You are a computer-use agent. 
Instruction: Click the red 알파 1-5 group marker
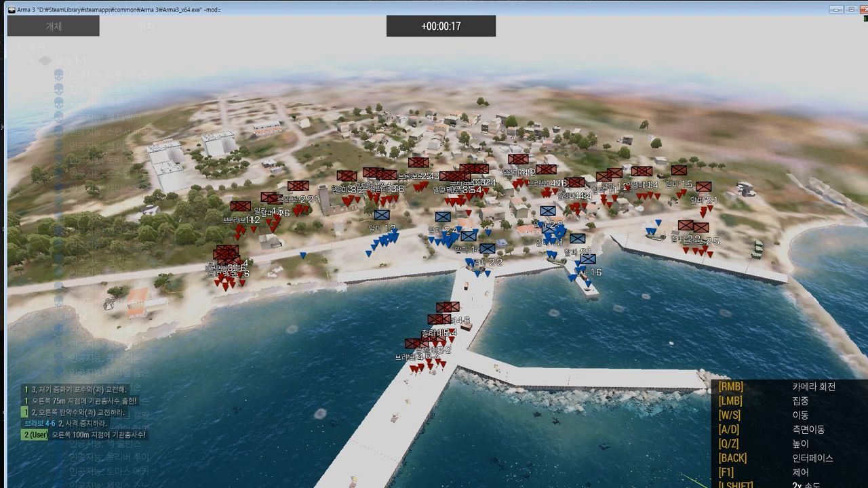[679, 171]
